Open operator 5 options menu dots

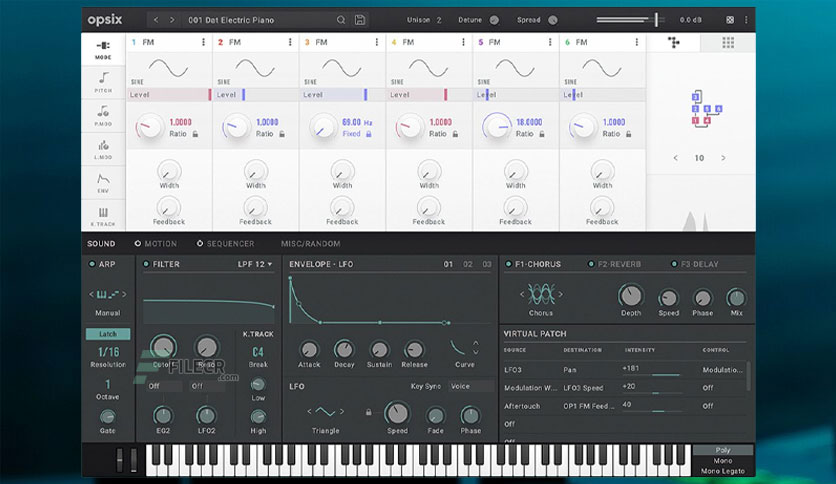[550, 42]
